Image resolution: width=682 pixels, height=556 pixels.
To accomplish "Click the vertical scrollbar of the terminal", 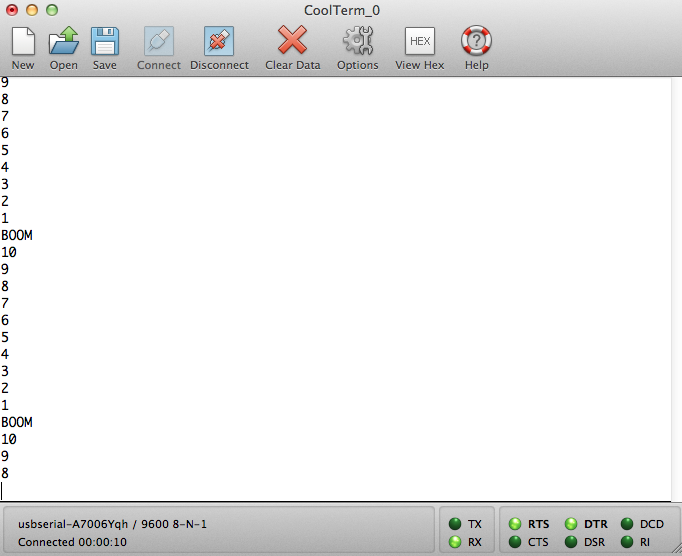I will click(x=676, y=288).
